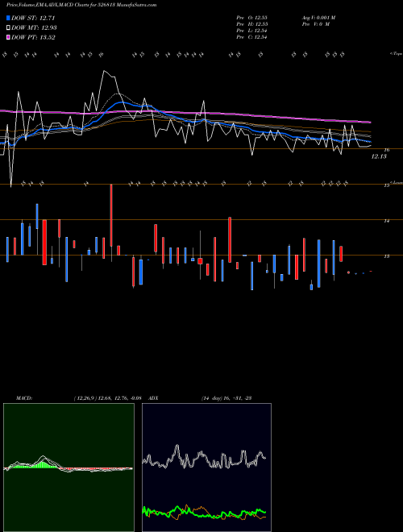Click the blue DOW ST legend swatch
Viewport: 403px width, 532px height.
pyautogui.click(x=8, y=18)
